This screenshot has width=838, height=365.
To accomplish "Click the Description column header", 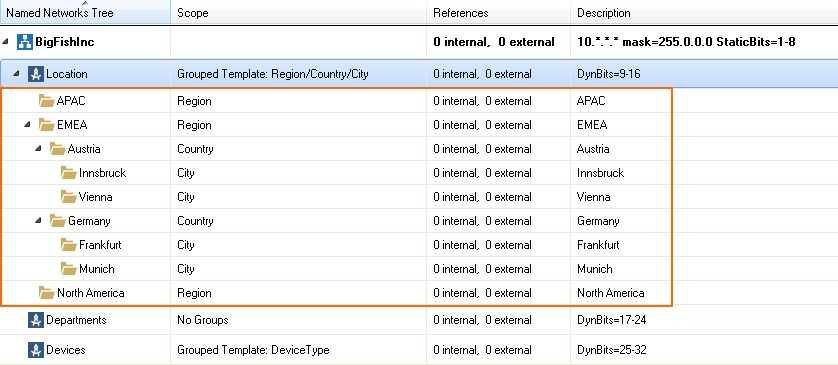I will pyautogui.click(x=704, y=12).
